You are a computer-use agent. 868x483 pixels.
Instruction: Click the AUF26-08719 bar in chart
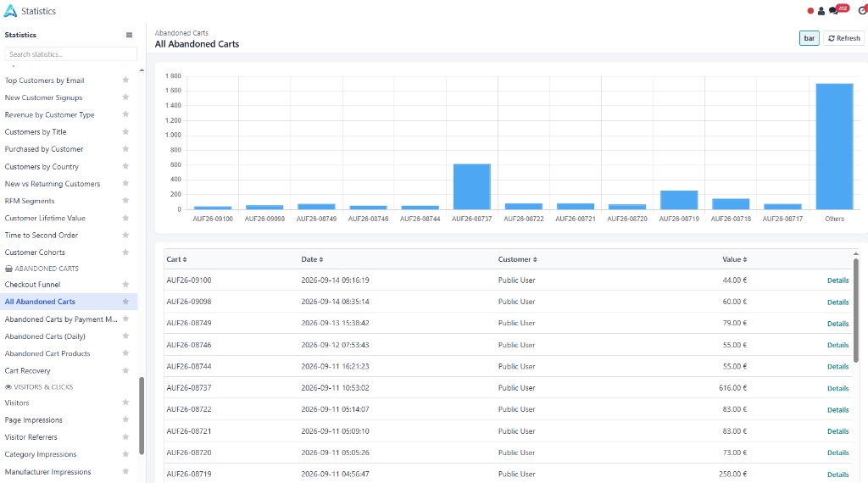coord(679,200)
